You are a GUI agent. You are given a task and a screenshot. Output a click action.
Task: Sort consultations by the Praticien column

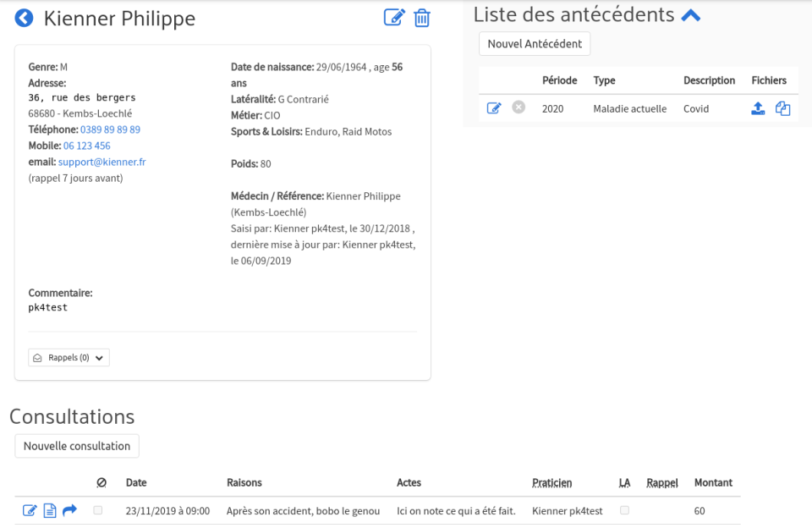[551, 482]
